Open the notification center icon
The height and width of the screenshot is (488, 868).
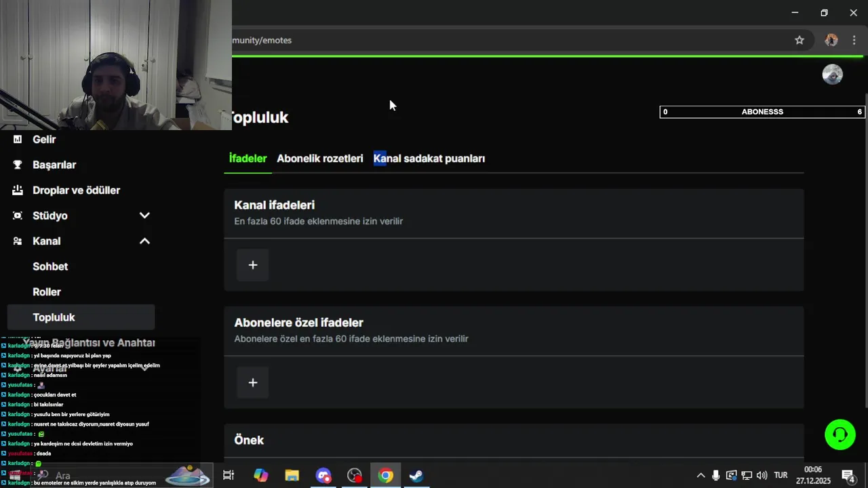click(x=848, y=476)
